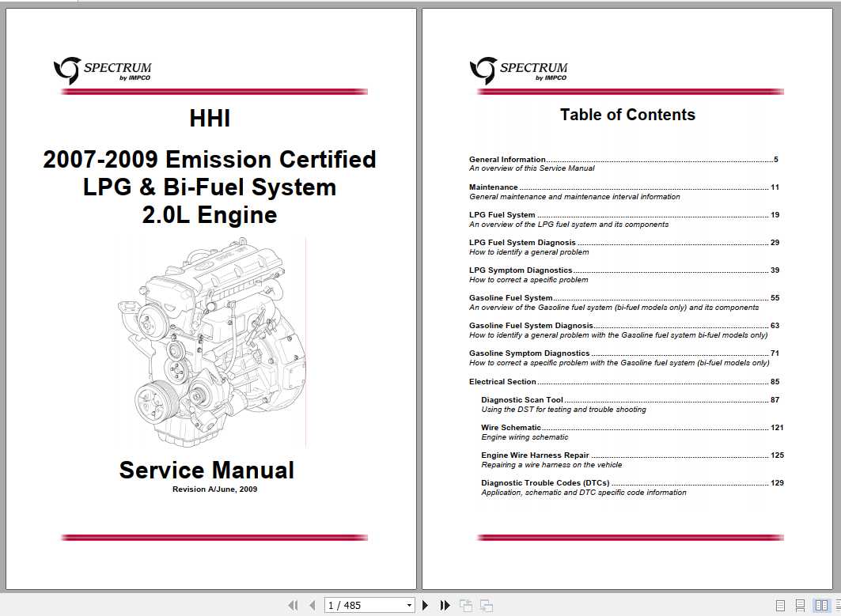
Task: Open LPG Fuel System Diagnosis entry
Action: tap(623, 242)
